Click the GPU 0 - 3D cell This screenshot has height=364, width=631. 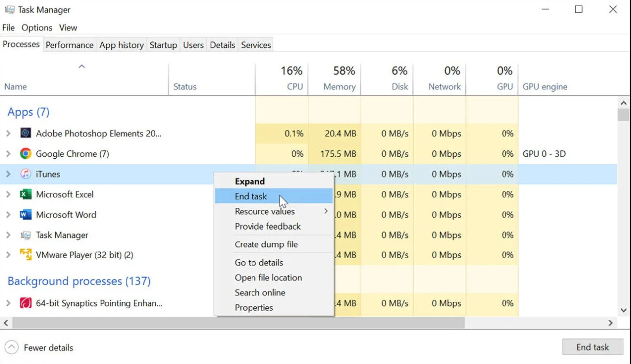click(x=544, y=154)
